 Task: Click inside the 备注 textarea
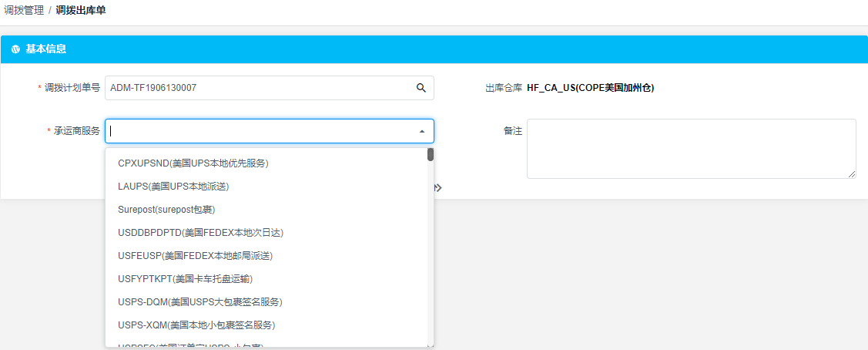click(x=692, y=149)
